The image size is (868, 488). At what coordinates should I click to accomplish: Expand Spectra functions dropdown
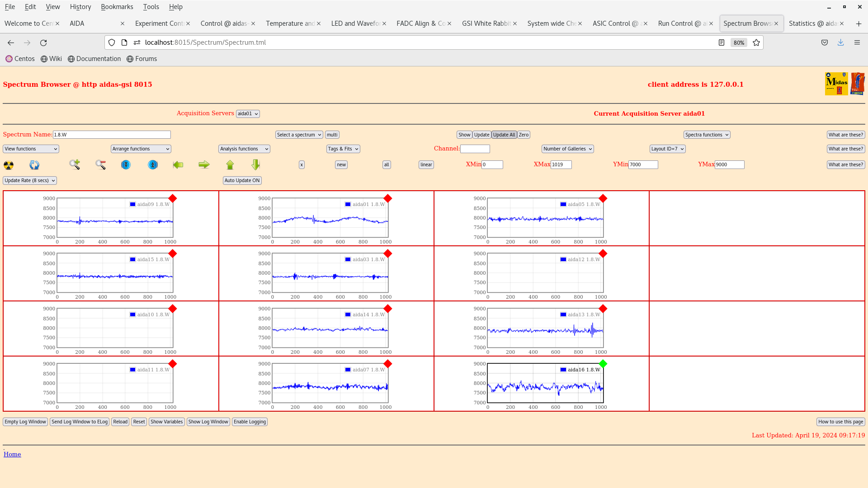point(707,135)
